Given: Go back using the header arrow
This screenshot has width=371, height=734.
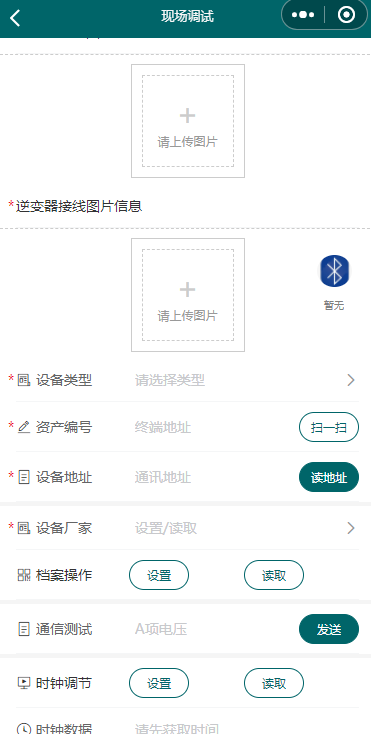Looking at the screenshot, I should pos(15,17).
